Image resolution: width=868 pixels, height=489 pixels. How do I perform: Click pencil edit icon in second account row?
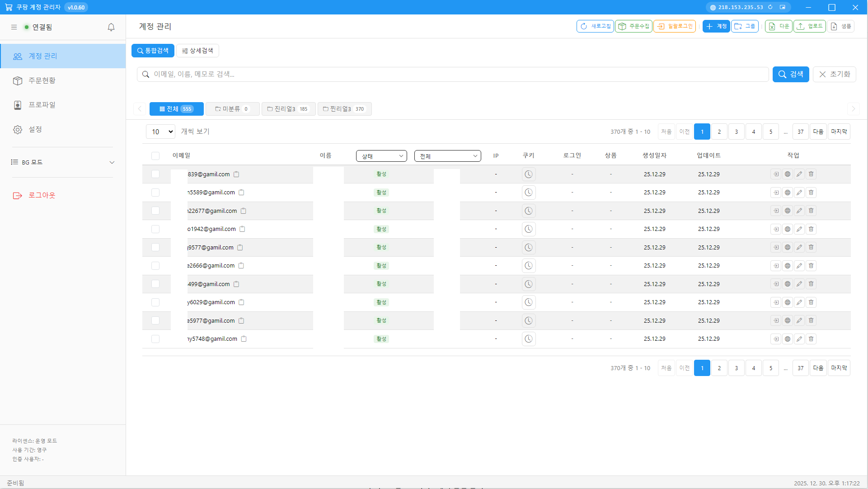click(x=799, y=193)
